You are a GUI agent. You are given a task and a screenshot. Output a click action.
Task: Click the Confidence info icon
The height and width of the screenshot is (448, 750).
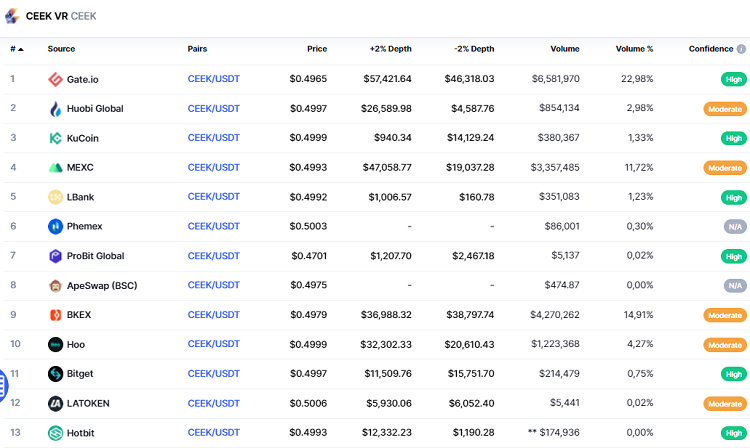point(741,49)
